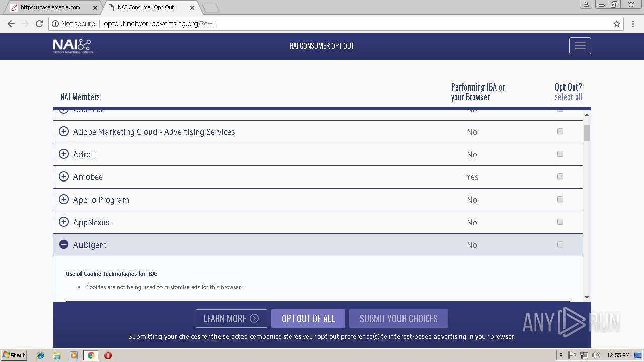Open Action Center flag icon

coord(572,355)
